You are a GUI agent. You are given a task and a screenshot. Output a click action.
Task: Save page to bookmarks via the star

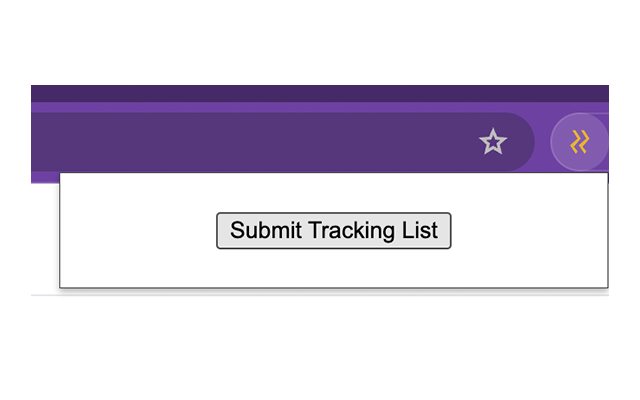click(x=493, y=142)
